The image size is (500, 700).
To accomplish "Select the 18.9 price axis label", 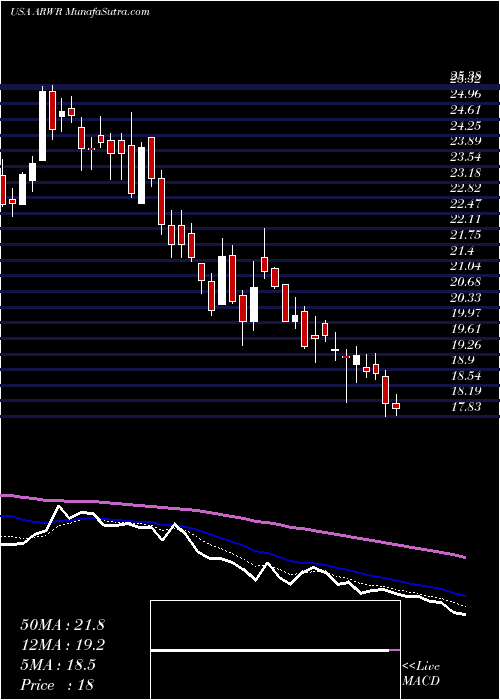I will (x=462, y=360).
